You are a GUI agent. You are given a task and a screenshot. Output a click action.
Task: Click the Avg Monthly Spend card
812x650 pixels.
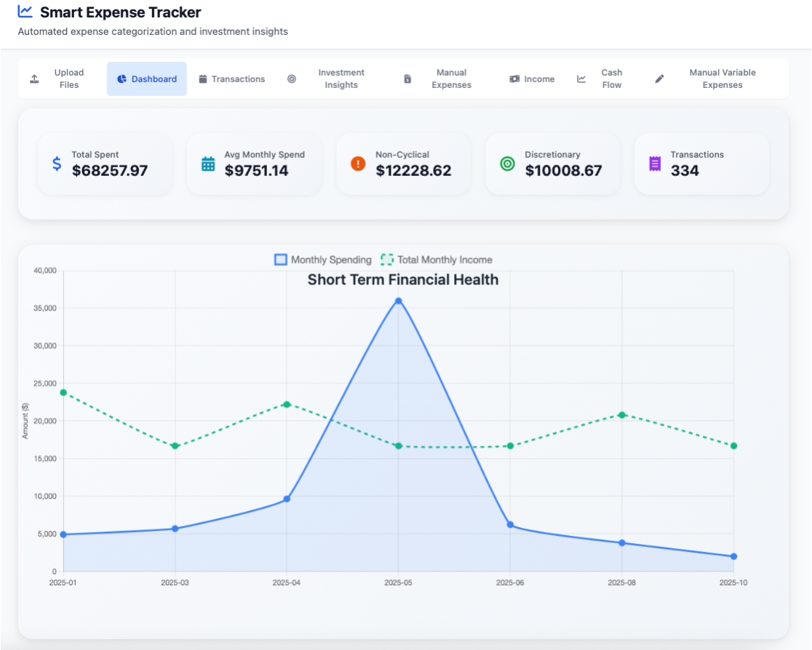coord(254,164)
